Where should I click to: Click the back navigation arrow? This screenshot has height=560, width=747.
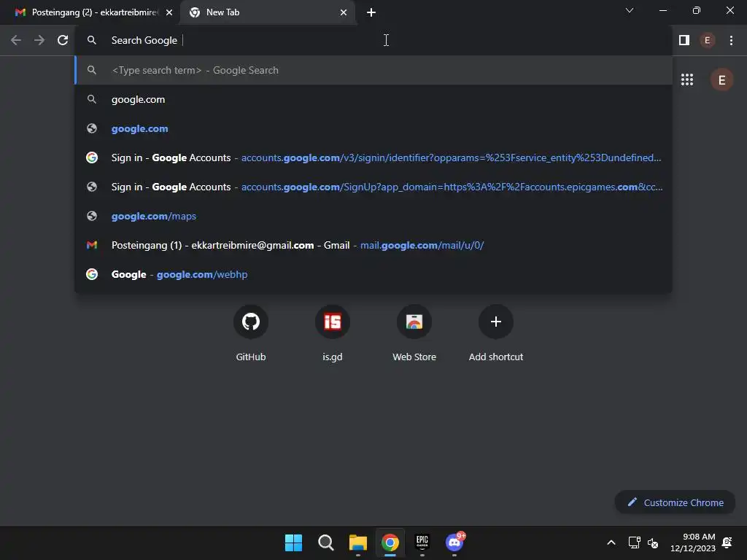coord(16,41)
